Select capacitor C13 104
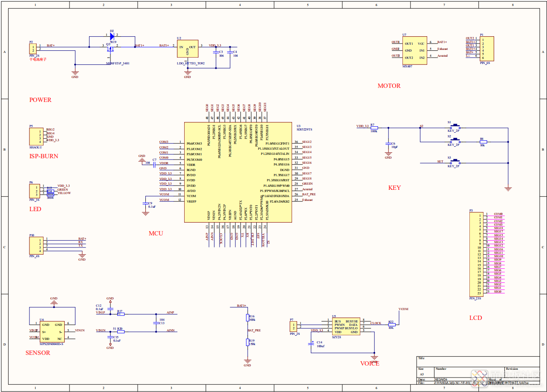Image resolution: width=547 pixels, height=392 pixels. [156, 322]
